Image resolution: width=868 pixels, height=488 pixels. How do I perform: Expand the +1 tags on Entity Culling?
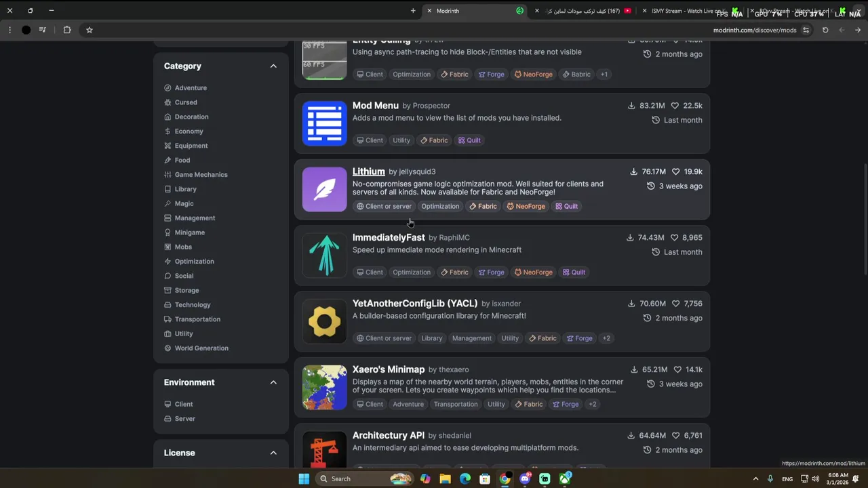point(604,74)
